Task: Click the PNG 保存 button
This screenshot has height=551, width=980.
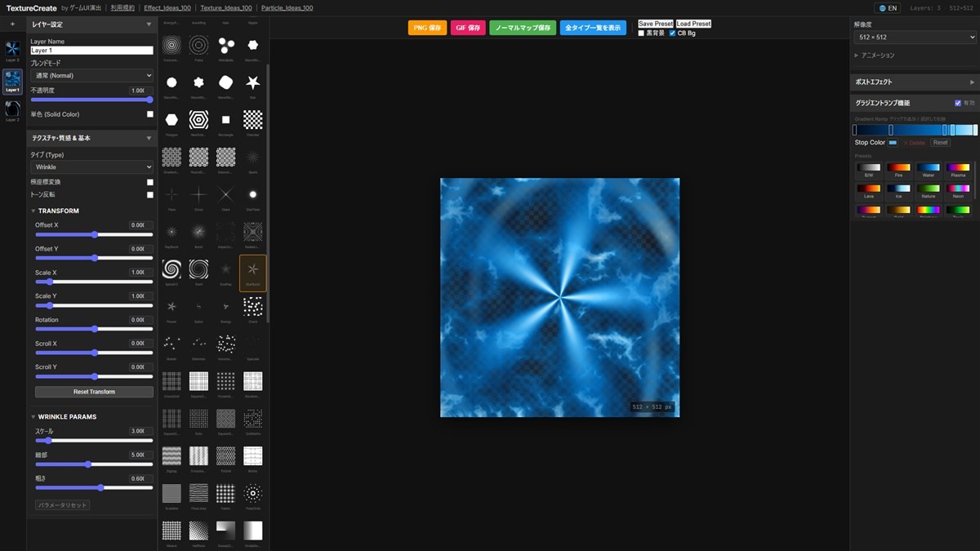Action: click(x=427, y=28)
